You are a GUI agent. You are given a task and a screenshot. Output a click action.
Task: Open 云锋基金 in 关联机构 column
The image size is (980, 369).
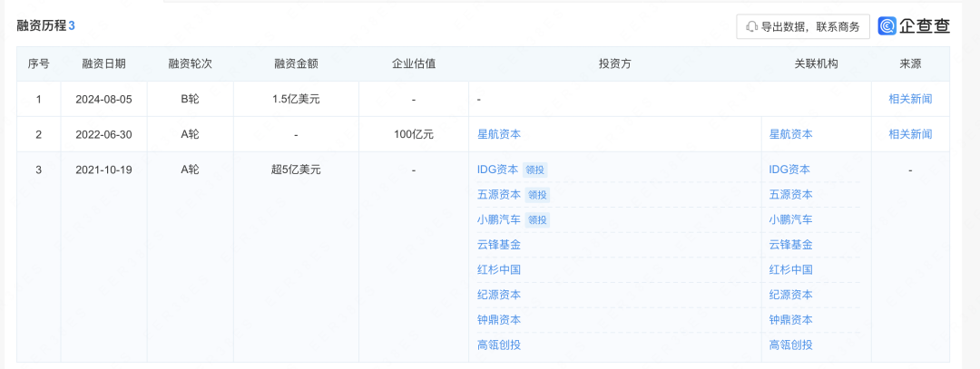pyautogui.click(x=791, y=244)
